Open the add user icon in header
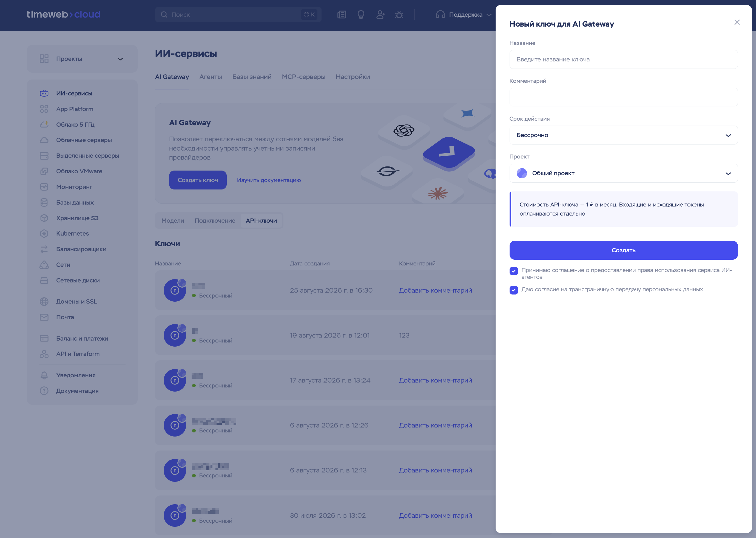756x538 pixels. click(x=380, y=15)
